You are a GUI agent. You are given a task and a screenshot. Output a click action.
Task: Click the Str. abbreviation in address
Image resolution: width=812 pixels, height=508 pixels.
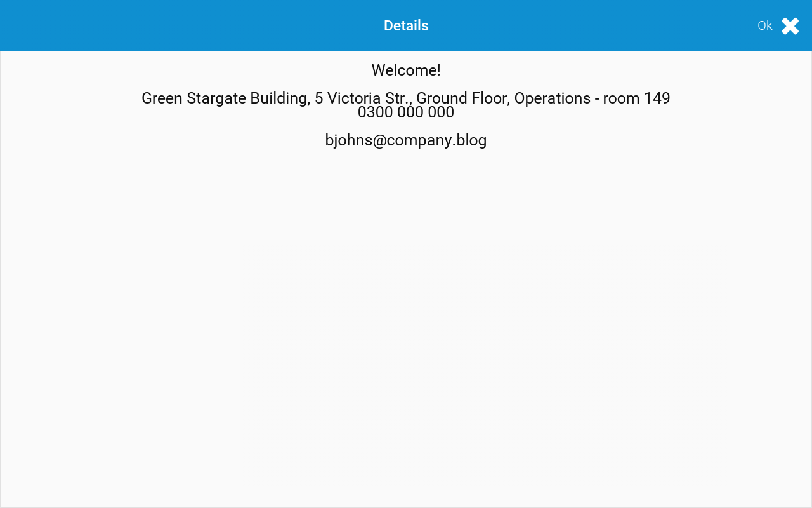click(x=398, y=98)
